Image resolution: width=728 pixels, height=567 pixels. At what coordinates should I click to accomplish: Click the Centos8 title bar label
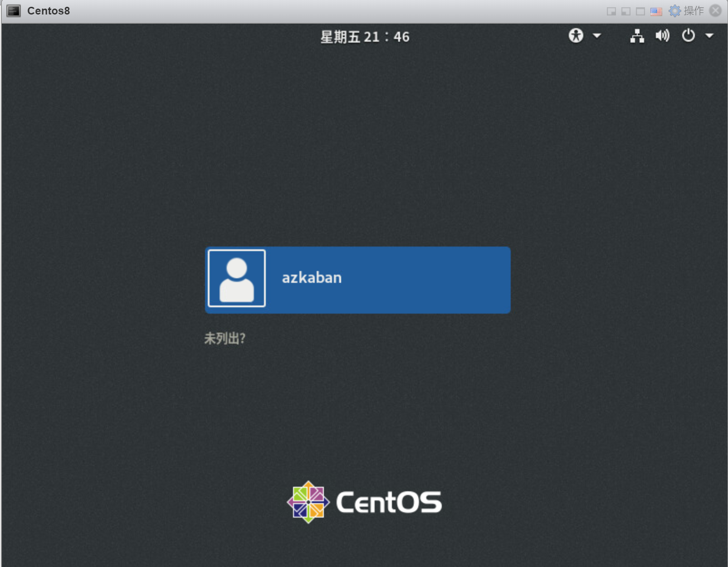48,10
